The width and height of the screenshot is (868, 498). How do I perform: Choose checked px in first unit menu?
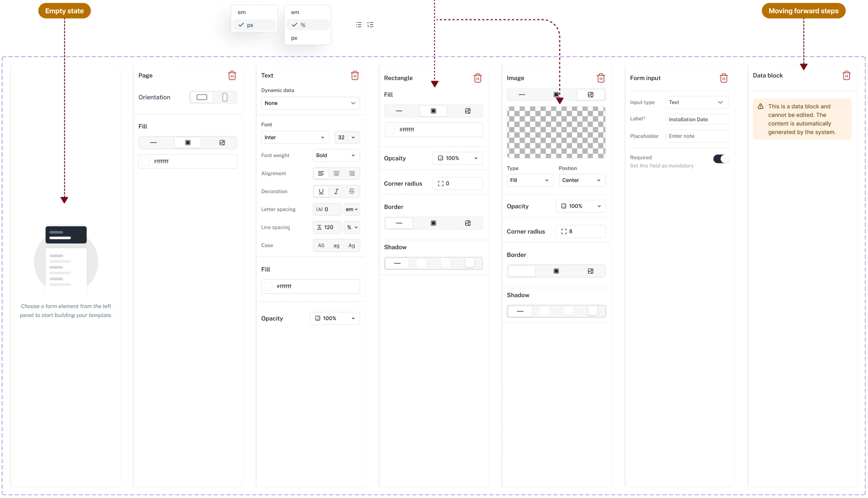254,25
